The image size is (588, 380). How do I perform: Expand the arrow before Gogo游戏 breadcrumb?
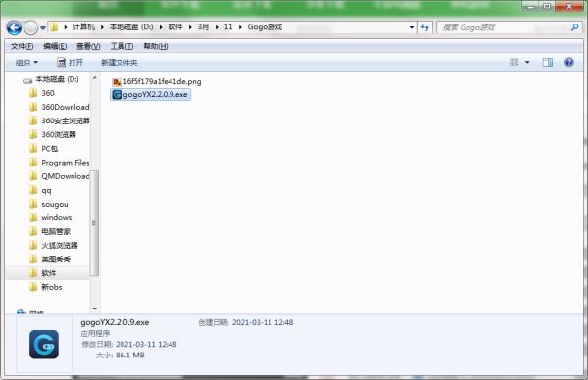tap(240, 27)
